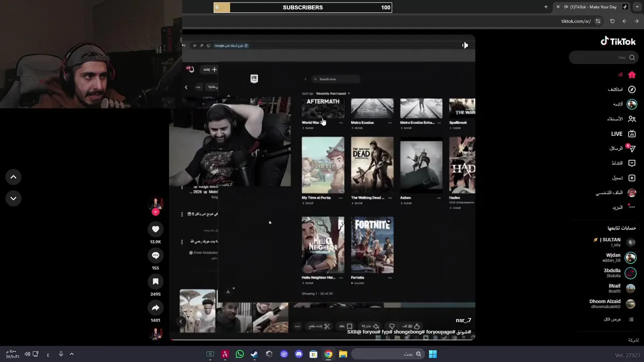This screenshot has width=644, height=362.
Task: Click the Chrome forward arrow
Action: pyautogui.click(x=636, y=21)
